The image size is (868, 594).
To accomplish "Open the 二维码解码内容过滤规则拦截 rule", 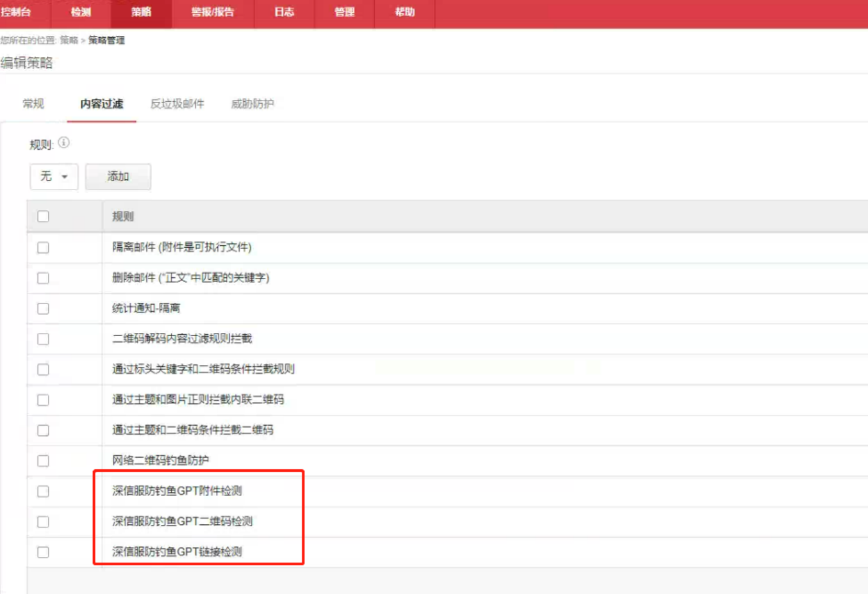I will coord(182,339).
